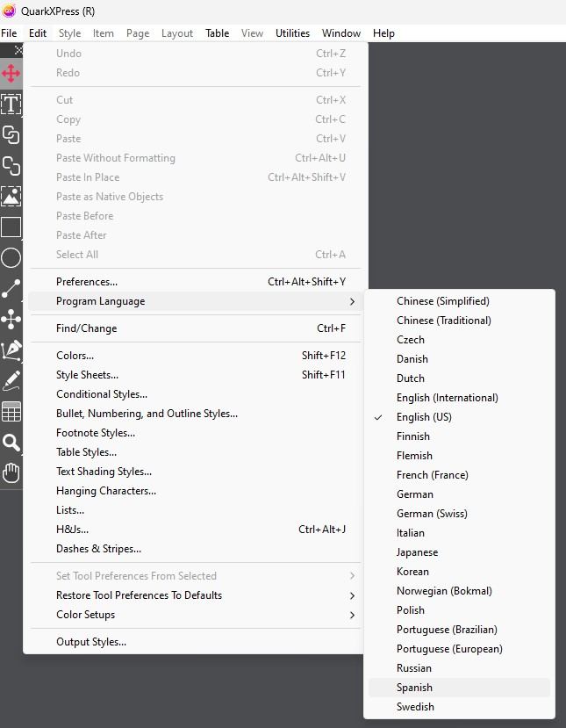Select Chinese (Traditional) language
The height and width of the screenshot is (728, 566).
[x=459, y=321]
